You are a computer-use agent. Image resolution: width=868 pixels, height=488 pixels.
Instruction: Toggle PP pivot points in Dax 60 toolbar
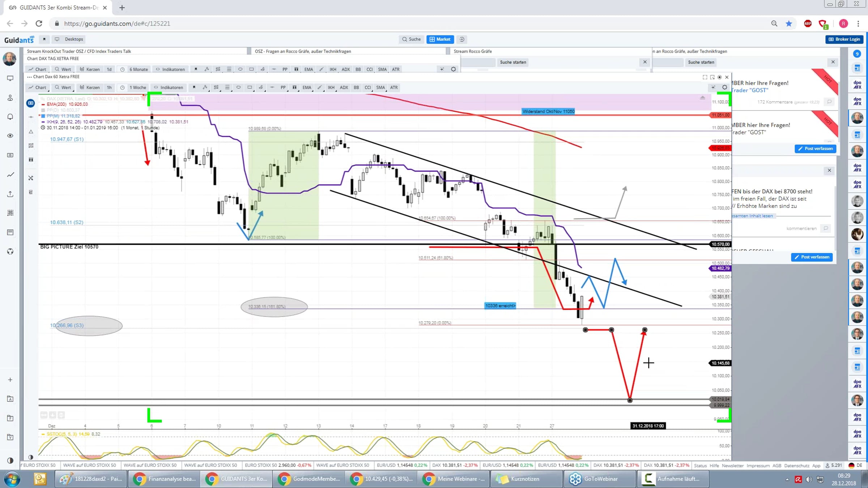[283, 87]
